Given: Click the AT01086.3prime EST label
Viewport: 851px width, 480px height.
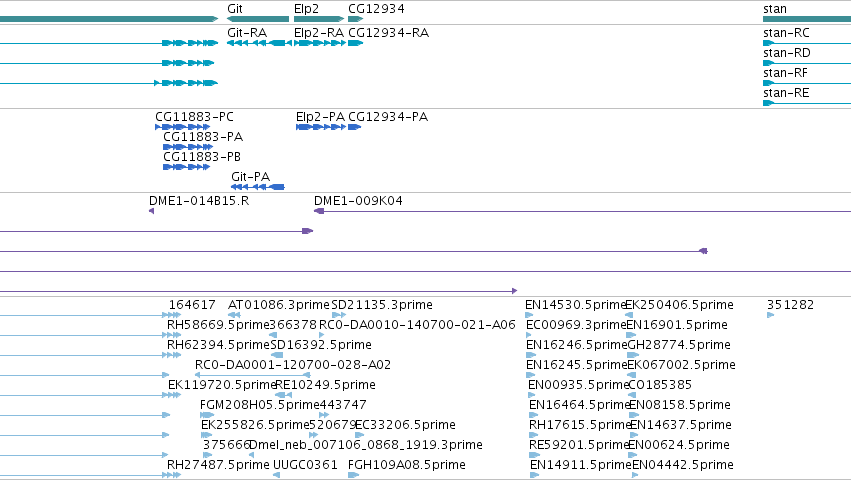Looking at the screenshot, I should coord(278,305).
